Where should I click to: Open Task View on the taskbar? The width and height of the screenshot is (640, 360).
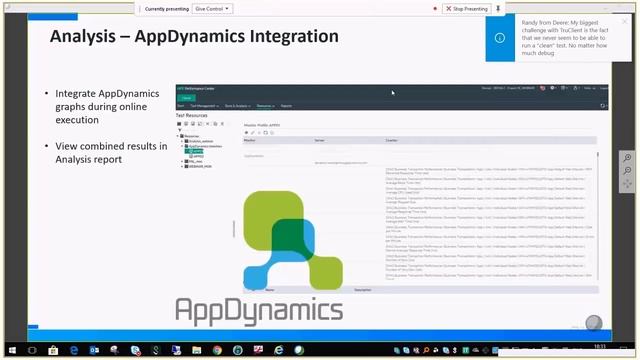click(x=32, y=350)
